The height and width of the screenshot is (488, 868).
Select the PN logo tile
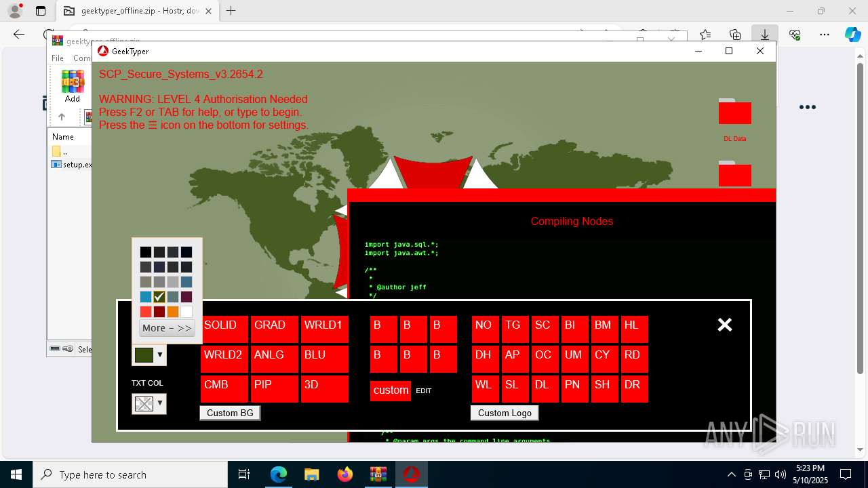(574, 388)
